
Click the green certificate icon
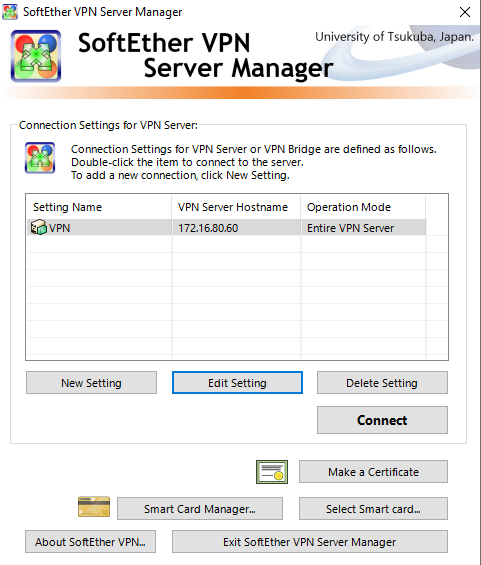pos(272,472)
